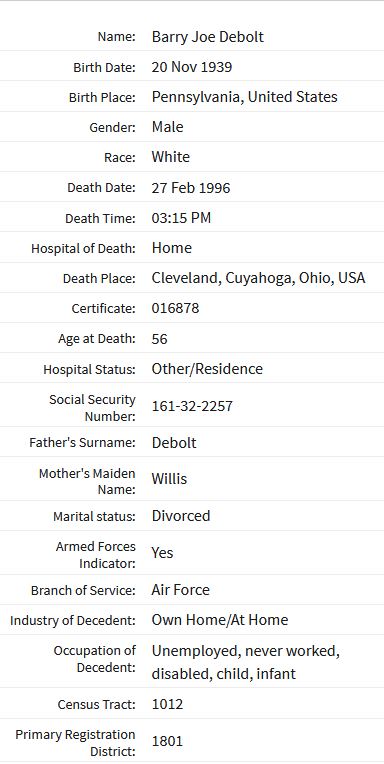
Task: Click the Race value White
Action: 171,157
